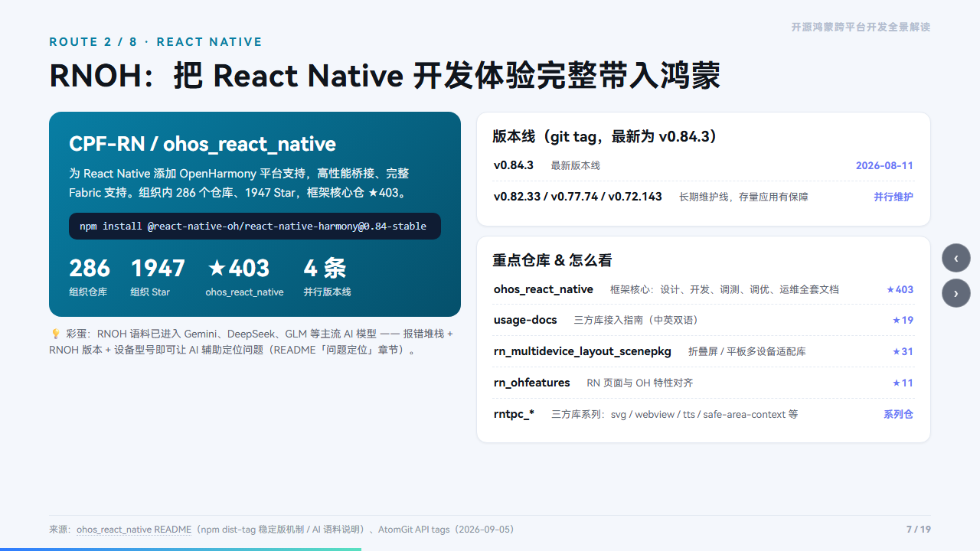
Task: Click the 系列仓 label
Action: point(898,414)
